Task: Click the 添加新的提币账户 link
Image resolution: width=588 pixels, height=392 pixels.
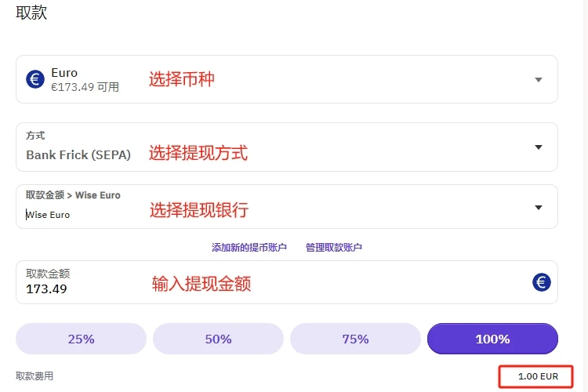Action: (249, 248)
